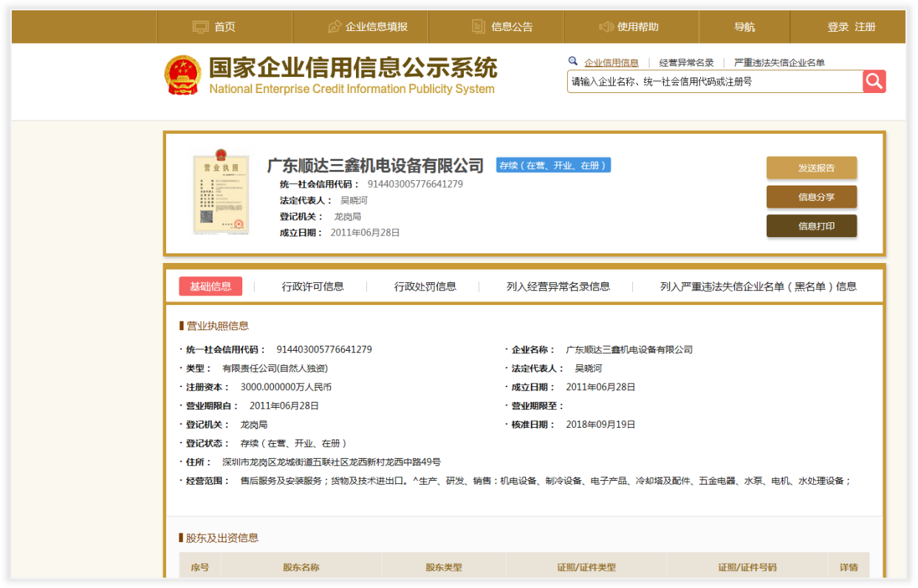Switch to the 行政许可信息 tab
Screen dimensions: 918x588
click(313, 287)
